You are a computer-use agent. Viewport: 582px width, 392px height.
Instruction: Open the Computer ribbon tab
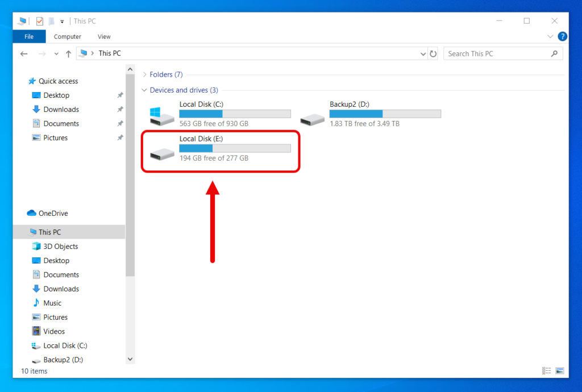67,36
